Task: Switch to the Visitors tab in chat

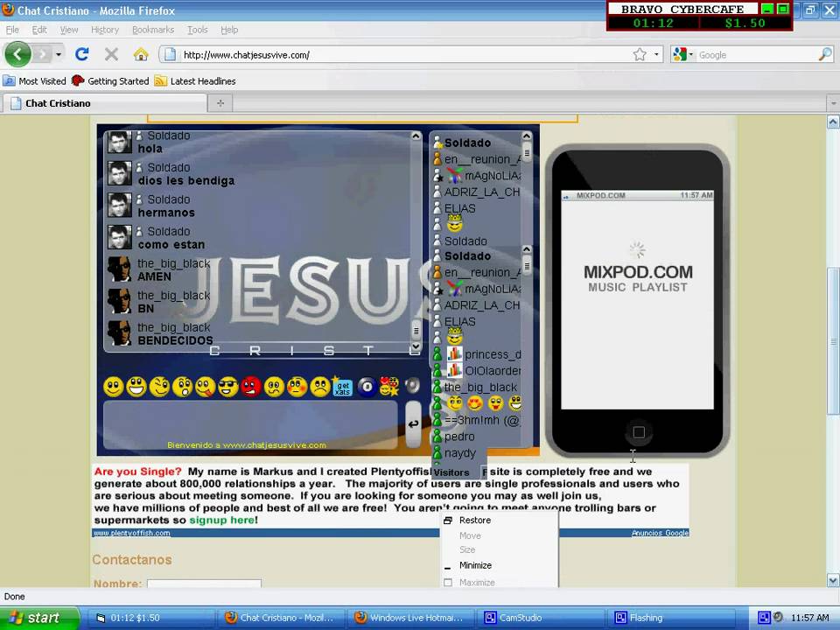Action: (451, 472)
